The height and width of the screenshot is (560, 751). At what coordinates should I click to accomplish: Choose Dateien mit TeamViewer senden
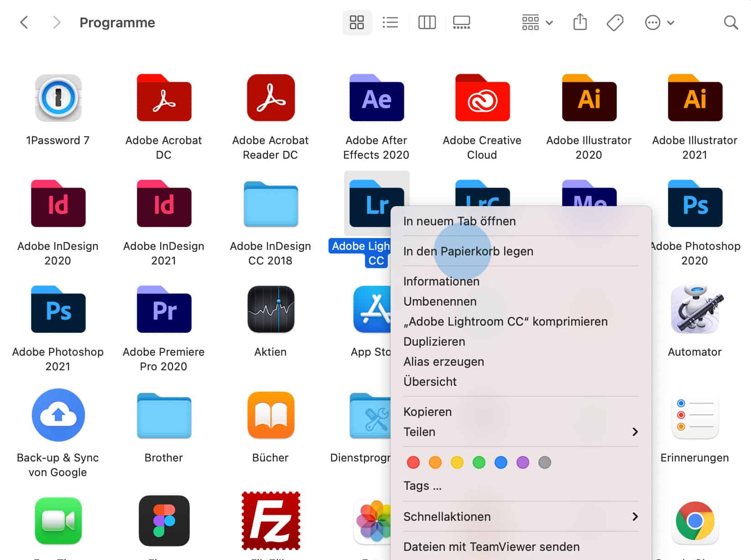coord(521,547)
